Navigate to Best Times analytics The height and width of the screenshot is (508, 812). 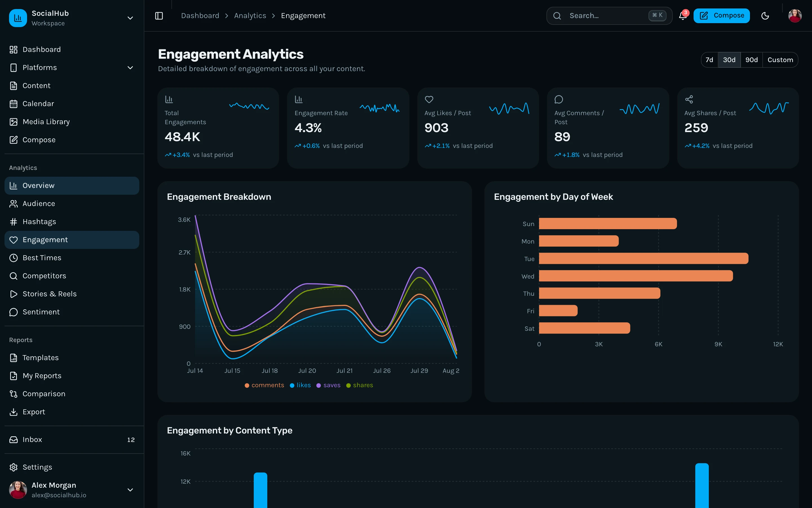(72, 258)
